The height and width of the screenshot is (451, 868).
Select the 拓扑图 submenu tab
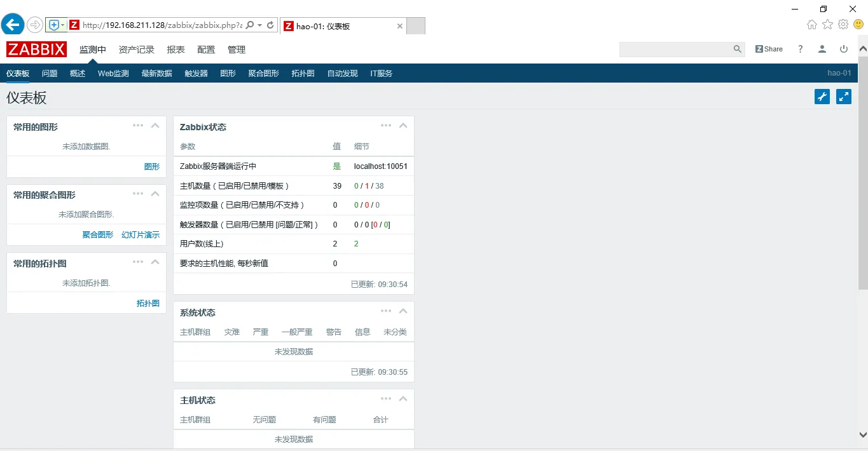pos(303,74)
